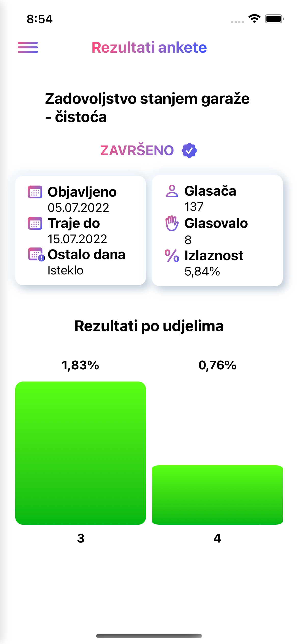Screen dimensions: 298x644
Task: Tap the Rezultati po udjelima heading
Action: (x=149, y=326)
